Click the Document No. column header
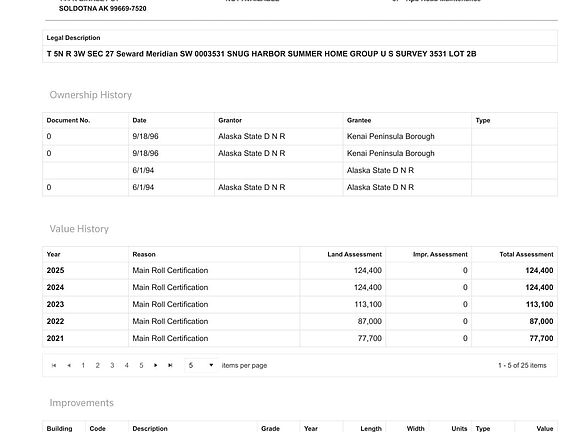 pyautogui.click(x=68, y=120)
